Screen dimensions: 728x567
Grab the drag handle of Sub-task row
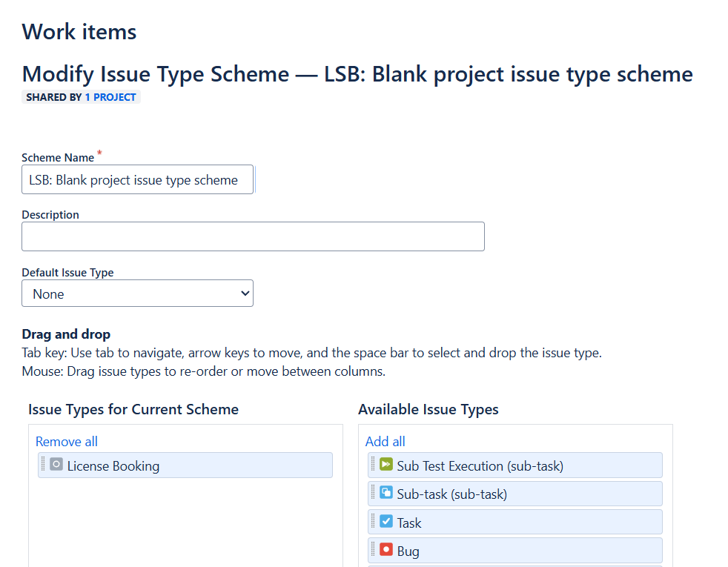coord(373,492)
